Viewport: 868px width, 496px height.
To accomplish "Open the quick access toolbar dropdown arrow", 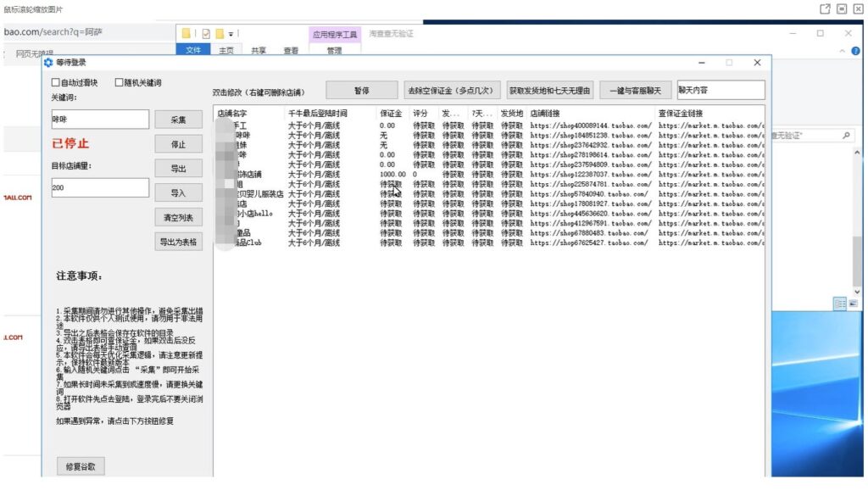I will [x=231, y=34].
